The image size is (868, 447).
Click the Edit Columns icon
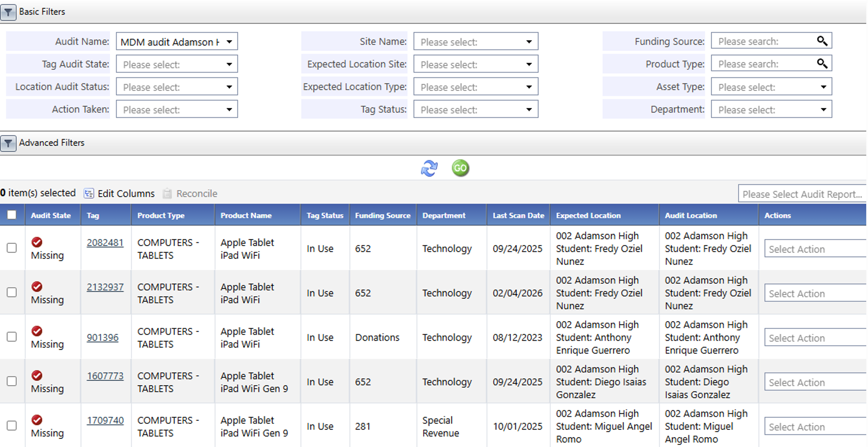89,193
